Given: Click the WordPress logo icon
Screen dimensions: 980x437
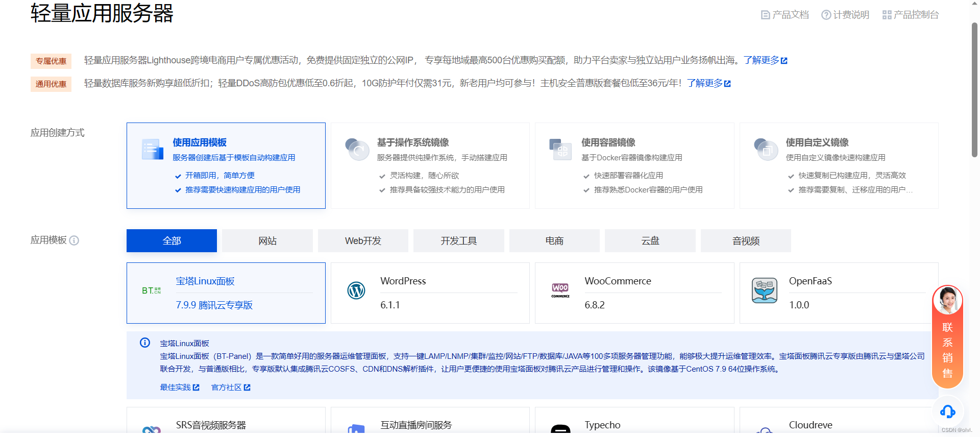Looking at the screenshot, I should coord(356,290).
